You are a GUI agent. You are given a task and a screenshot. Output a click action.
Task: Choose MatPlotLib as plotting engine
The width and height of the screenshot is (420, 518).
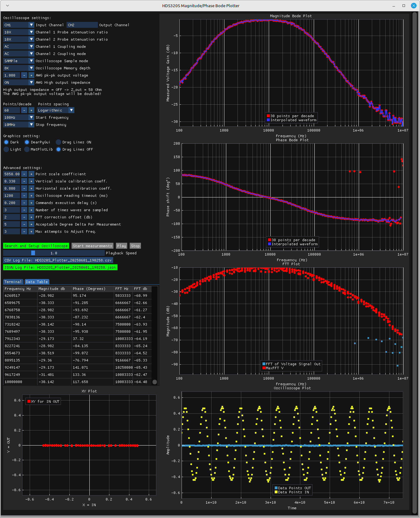click(27, 149)
